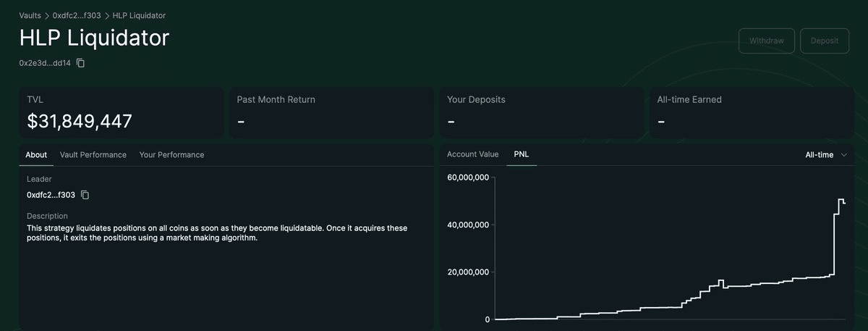Copy the vault address 0x2e3d...dd14
868x331 pixels.
click(81, 63)
